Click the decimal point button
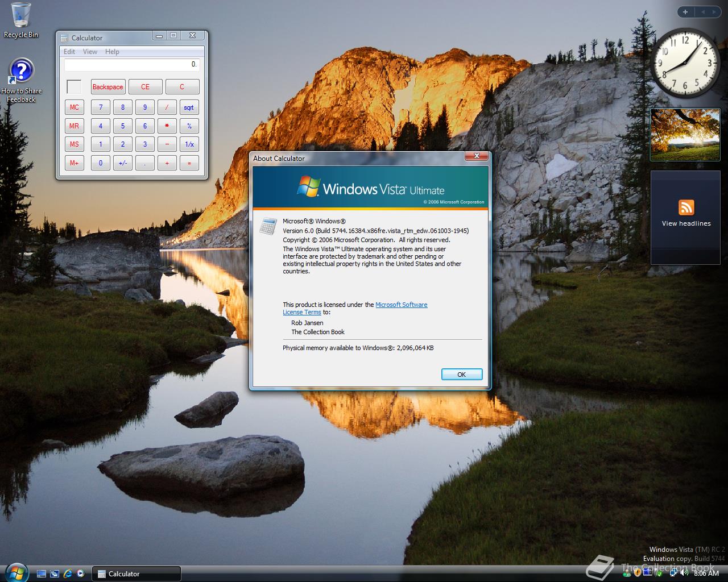Viewport: 728px width, 582px height. (145, 163)
